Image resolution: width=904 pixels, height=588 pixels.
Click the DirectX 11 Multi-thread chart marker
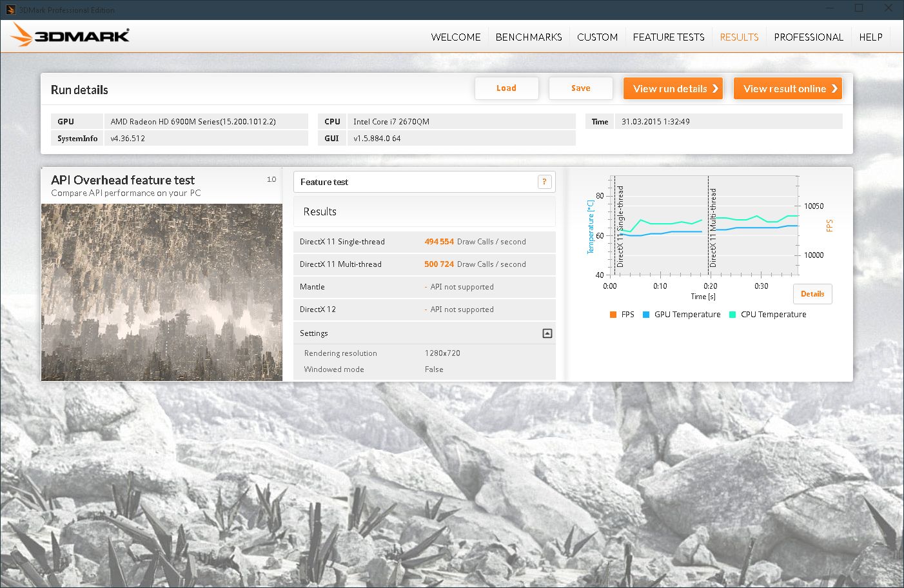713,228
